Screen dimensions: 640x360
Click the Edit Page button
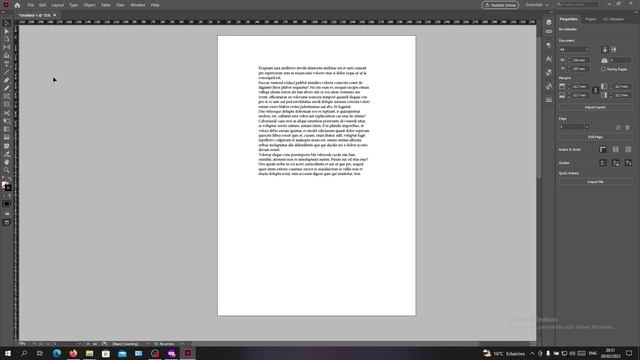pyautogui.click(x=595, y=137)
